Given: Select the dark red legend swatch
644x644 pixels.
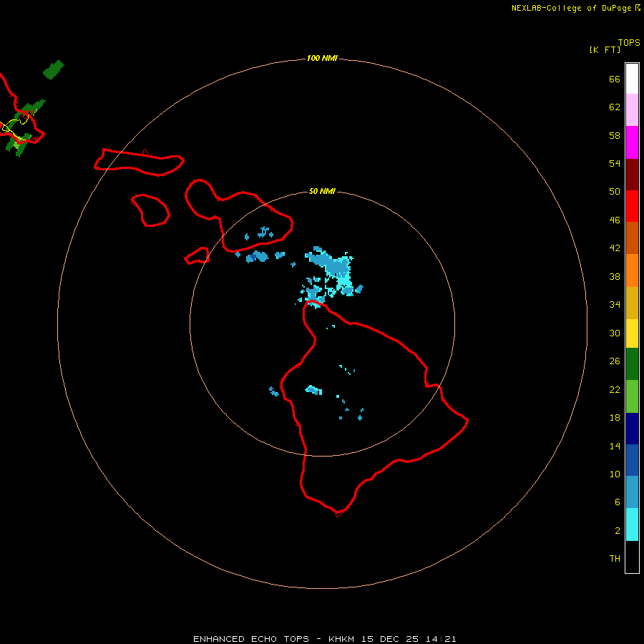Looking at the screenshot, I should 632,175.
